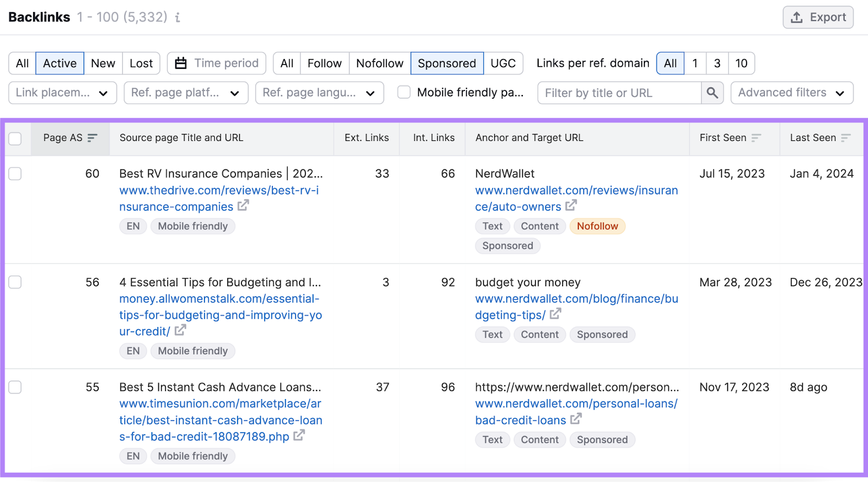This screenshot has width=868, height=482.
Task: Click the Page AS column header
Action: (71, 138)
